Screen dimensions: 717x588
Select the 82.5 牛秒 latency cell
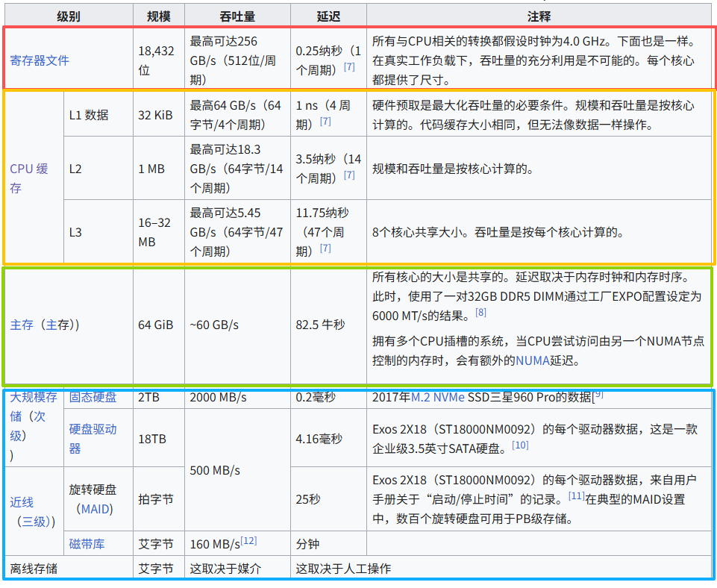pyautogui.click(x=328, y=325)
